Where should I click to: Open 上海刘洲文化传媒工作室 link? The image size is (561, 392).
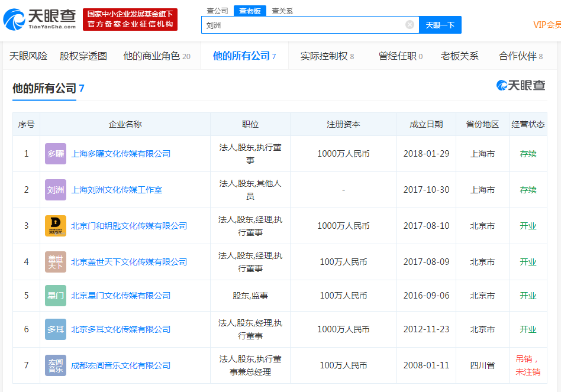(117, 190)
